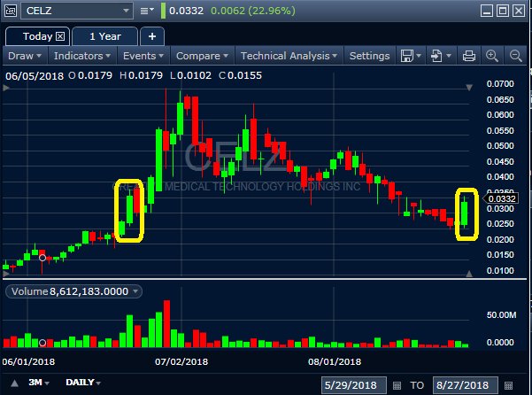This screenshot has width=532, height=395.
Task: Click the start date field 5/29/2018
Action: [x=353, y=385]
